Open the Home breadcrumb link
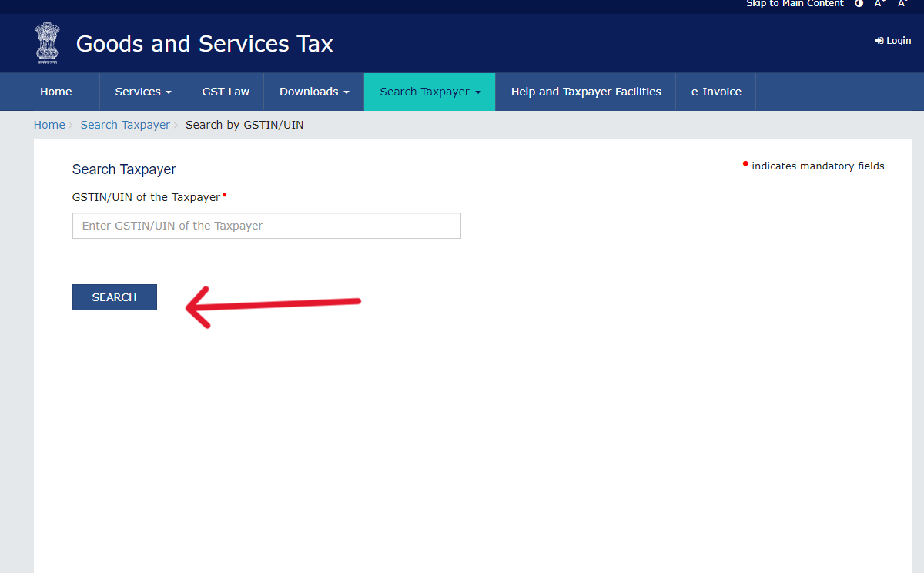The image size is (924, 573). (49, 124)
